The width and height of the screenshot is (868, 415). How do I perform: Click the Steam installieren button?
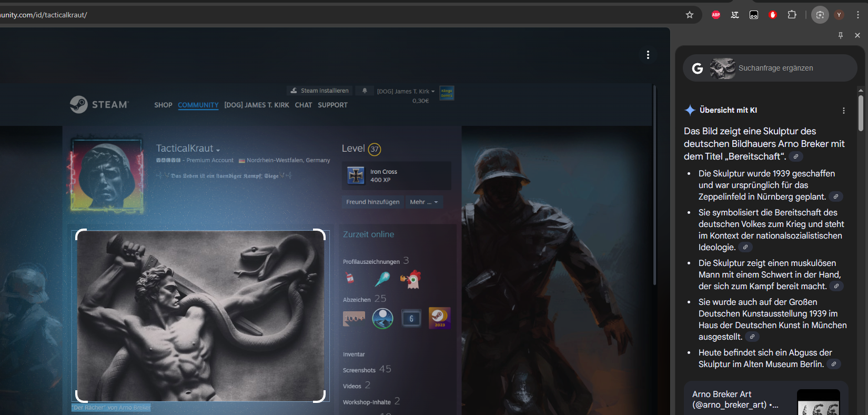tap(320, 91)
